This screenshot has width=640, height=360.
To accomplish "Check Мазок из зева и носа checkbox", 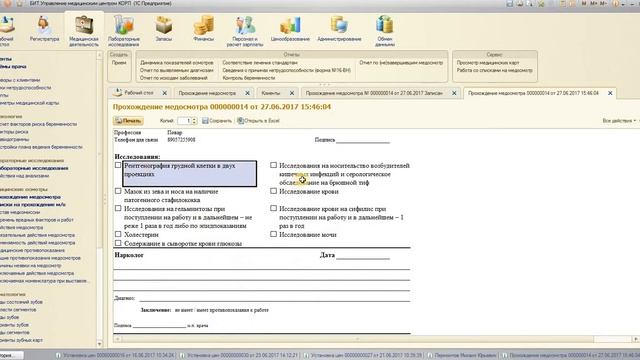I will (118, 191).
